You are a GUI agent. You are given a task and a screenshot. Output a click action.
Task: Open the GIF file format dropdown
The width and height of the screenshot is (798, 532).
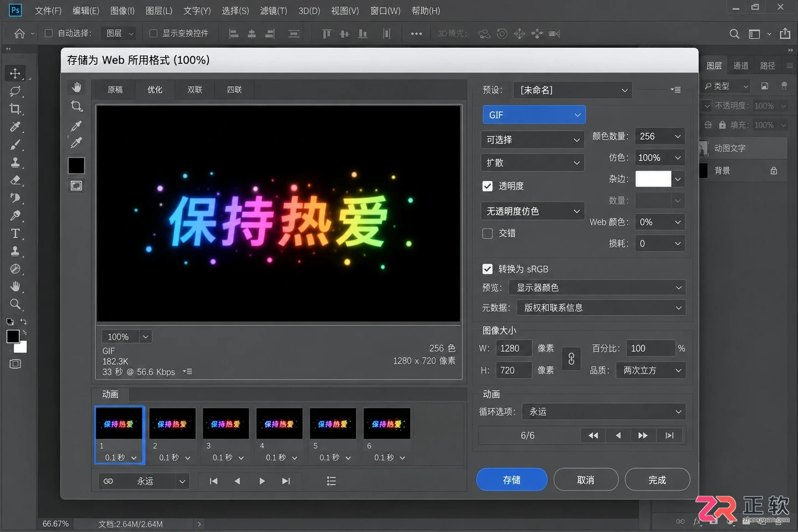tap(534, 115)
